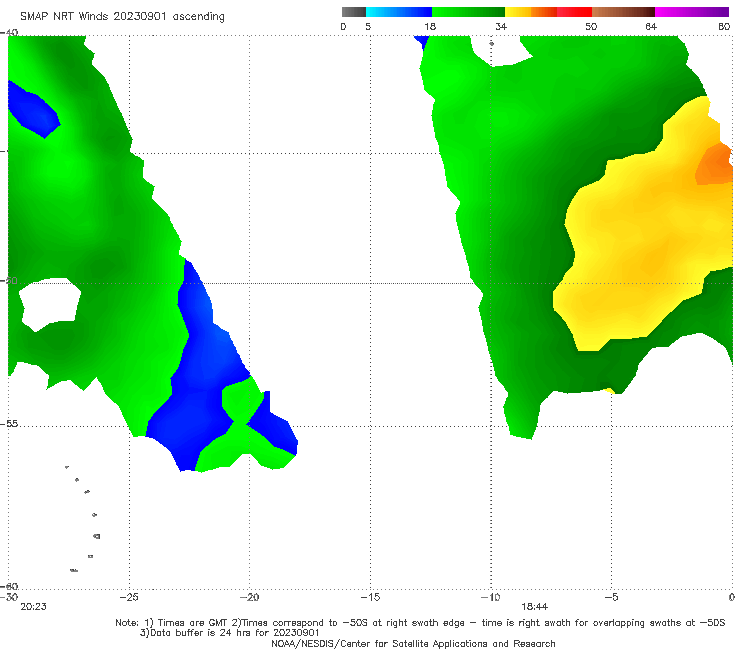Click the latitude axis label '-55'
Screen dimensions: 740x650
(9, 423)
